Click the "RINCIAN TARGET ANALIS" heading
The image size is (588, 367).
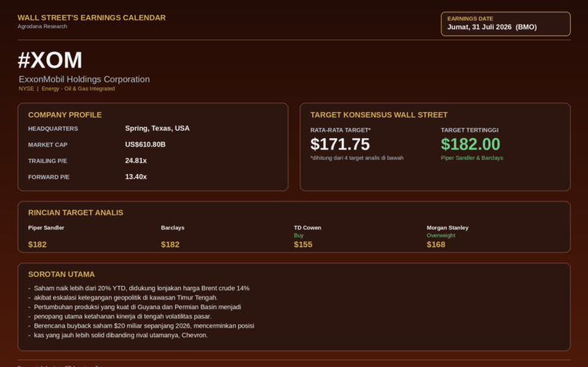(76, 213)
